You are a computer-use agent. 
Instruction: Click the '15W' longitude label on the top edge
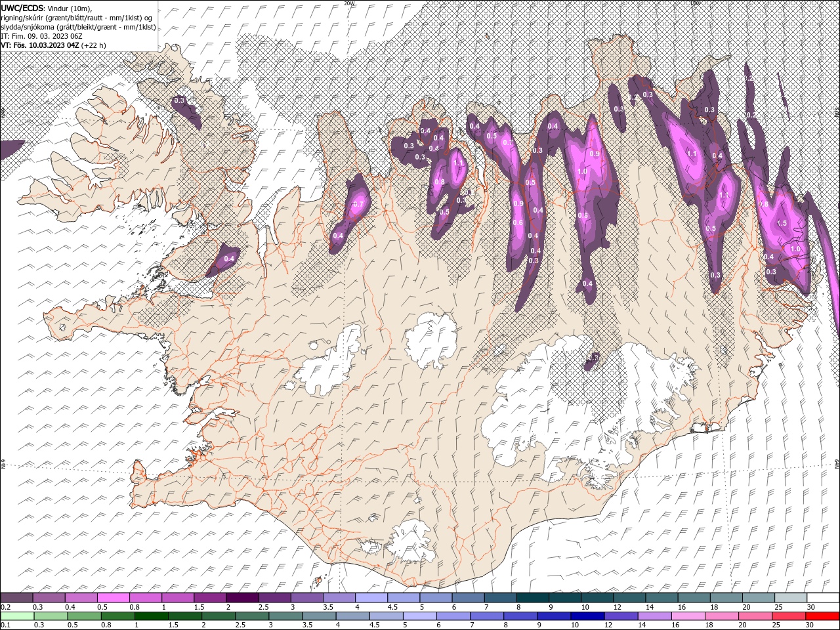(x=695, y=3)
